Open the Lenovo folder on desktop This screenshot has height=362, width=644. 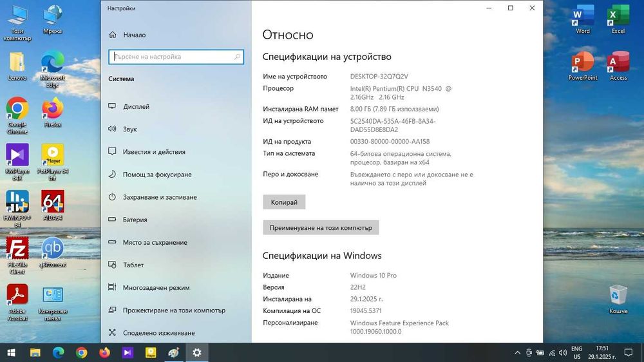(17, 66)
